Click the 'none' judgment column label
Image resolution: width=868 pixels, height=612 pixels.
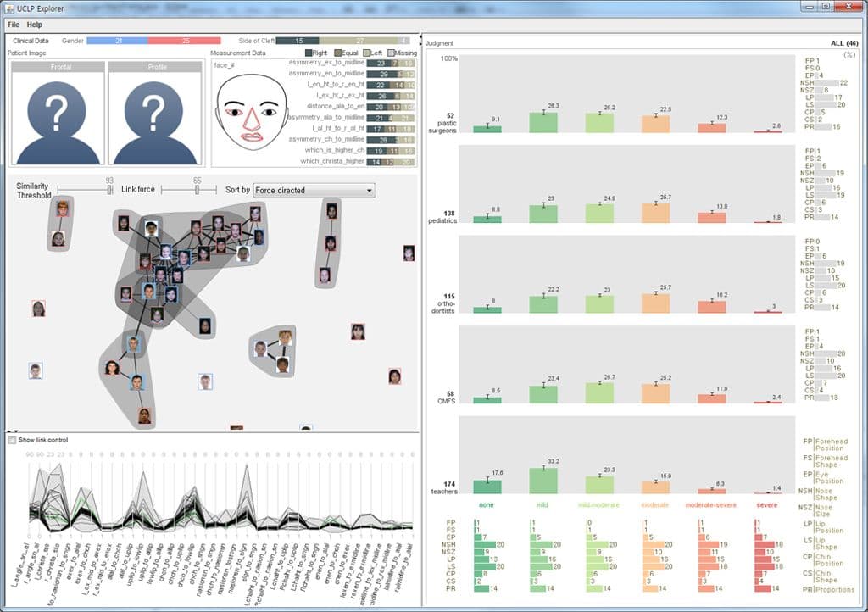(487, 504)
